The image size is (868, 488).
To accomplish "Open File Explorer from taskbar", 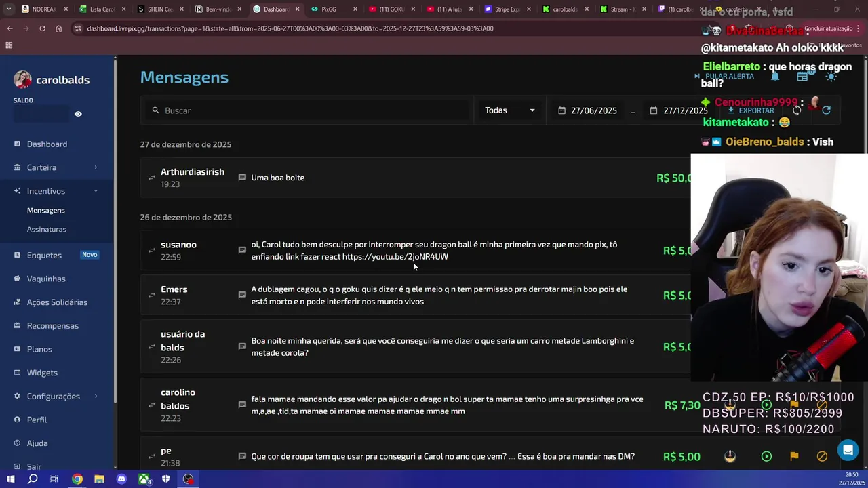I will click(99, 479).
